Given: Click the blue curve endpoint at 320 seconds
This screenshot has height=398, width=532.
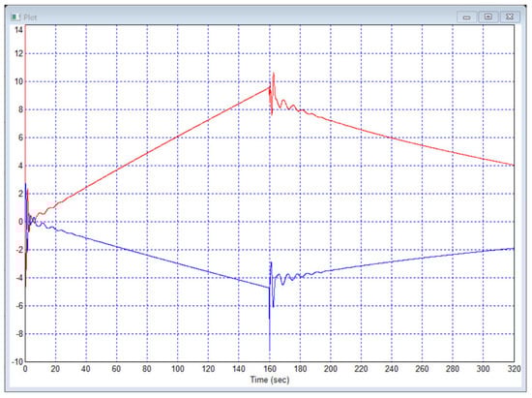Looking at the screenshot, I should pyautogui.click(x=514, y=249).
